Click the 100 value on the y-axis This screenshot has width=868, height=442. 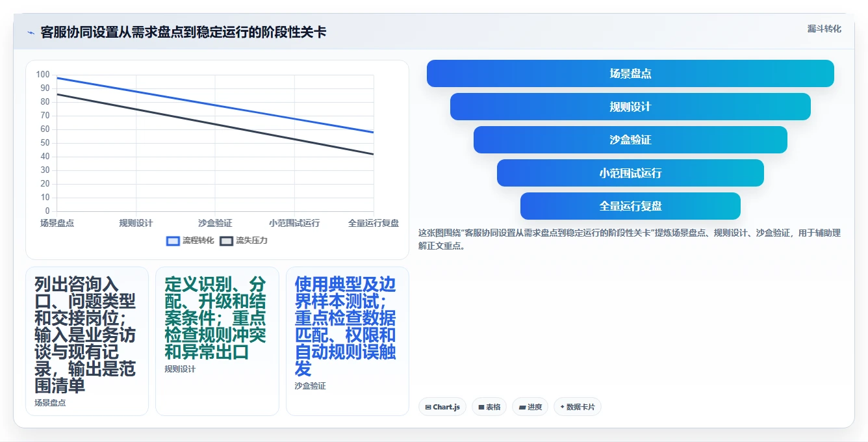(x=43, y=75)
